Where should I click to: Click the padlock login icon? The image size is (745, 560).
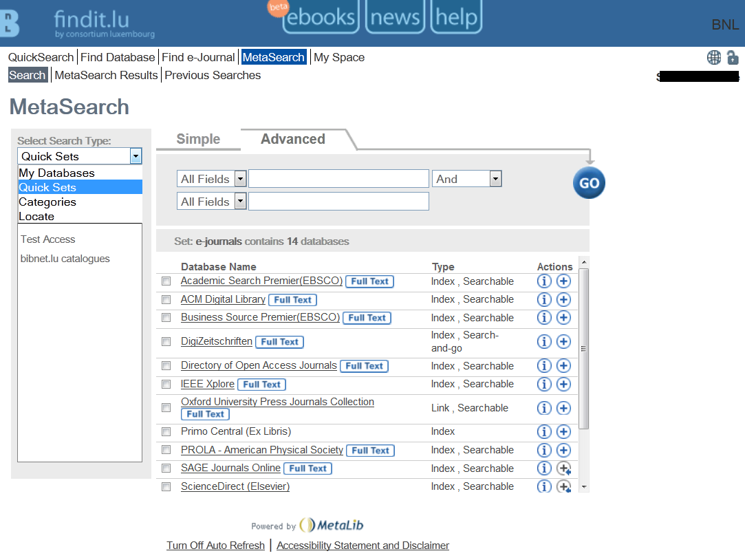coord(733,58)
